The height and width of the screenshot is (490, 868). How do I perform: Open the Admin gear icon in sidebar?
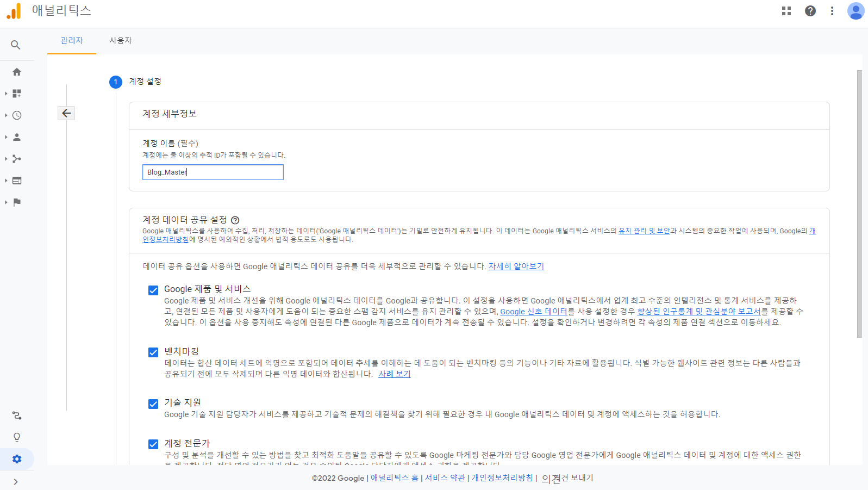point(17,459)
